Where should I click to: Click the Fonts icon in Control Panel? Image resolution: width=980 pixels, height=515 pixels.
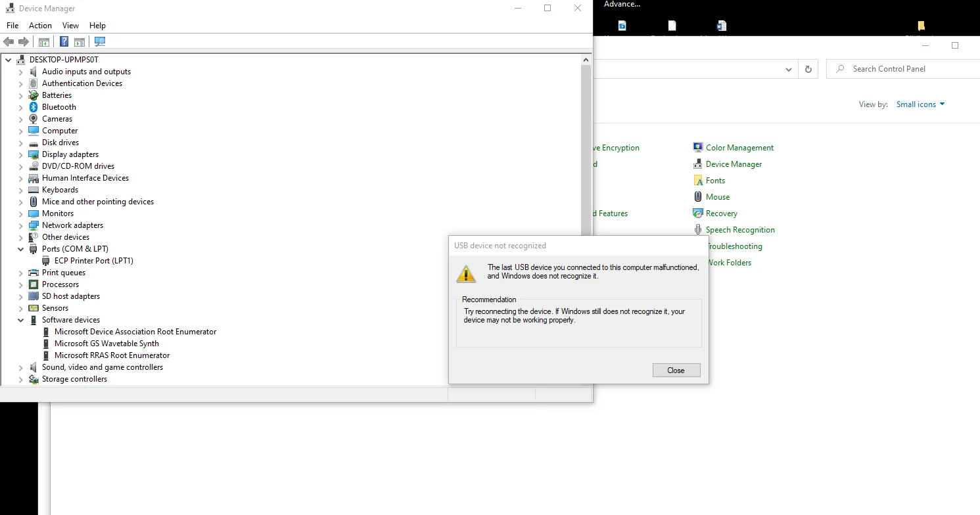(x=698, y=180)
